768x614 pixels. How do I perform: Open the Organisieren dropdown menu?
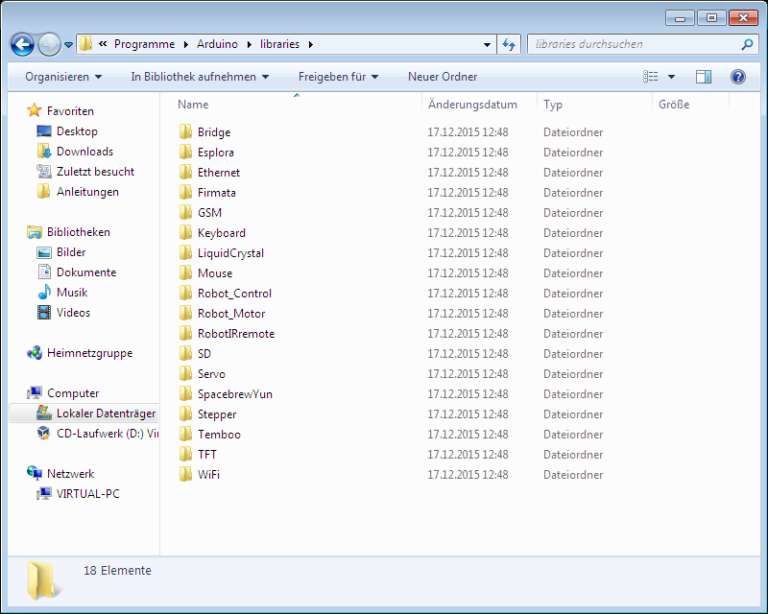tap(63, 77)
